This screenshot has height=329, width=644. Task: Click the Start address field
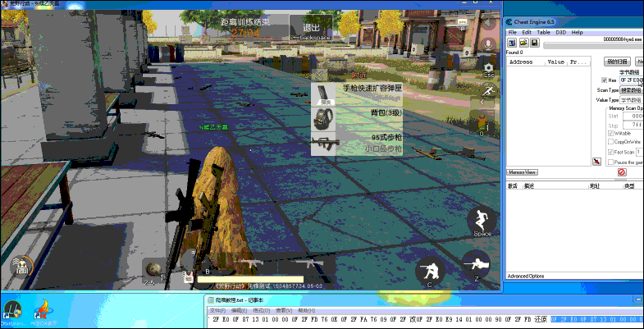click(633, 117)
